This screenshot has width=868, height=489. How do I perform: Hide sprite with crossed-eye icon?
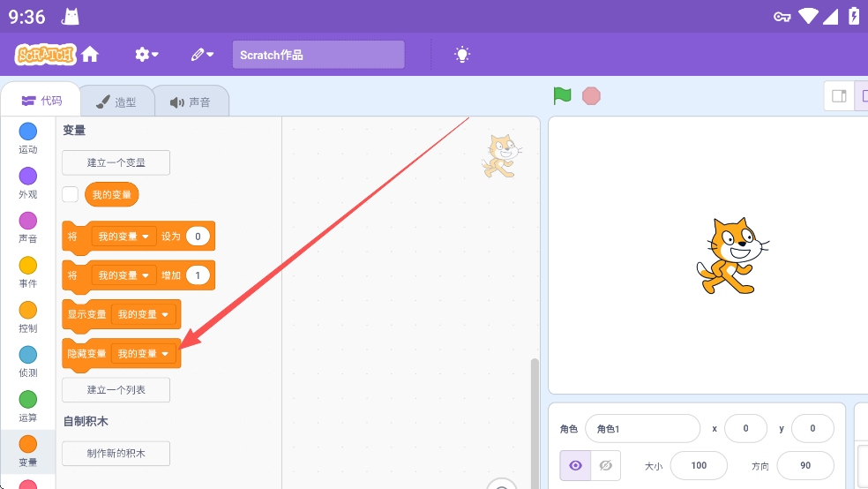tap(605, 465)
